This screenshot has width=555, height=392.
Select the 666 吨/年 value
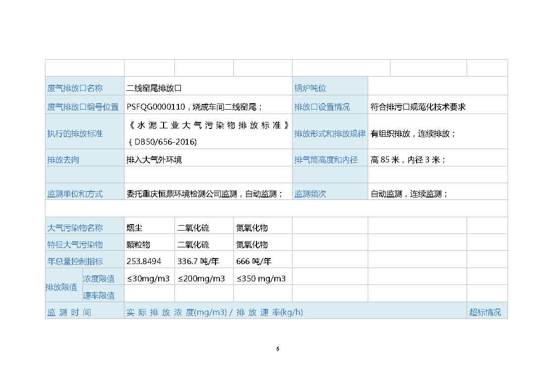(254, 261)
